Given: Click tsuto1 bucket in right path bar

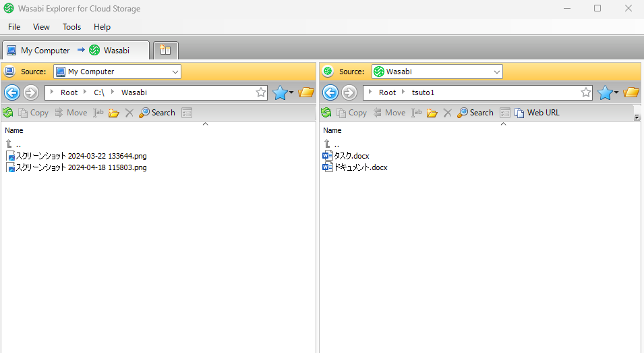Looking at the screenshot, I should (x=423, y=92).
